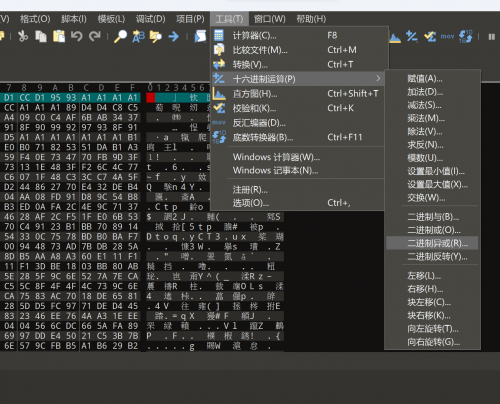
Task: Select 块左移(C)... in submenu
Action: pyautogui.click(x=432, y=302)
